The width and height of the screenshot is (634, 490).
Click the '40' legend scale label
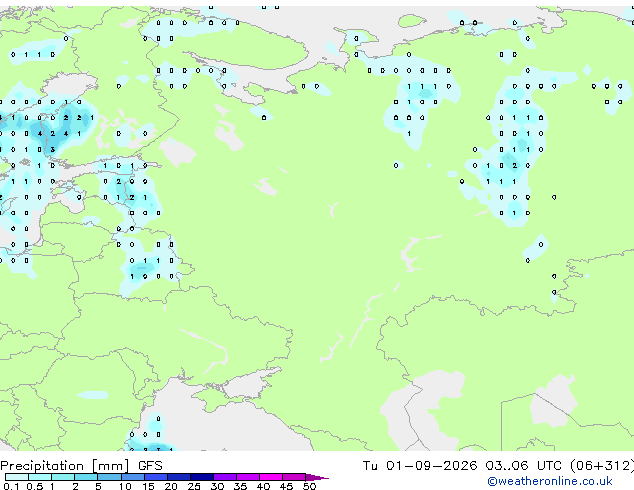[x=264, y=486]
